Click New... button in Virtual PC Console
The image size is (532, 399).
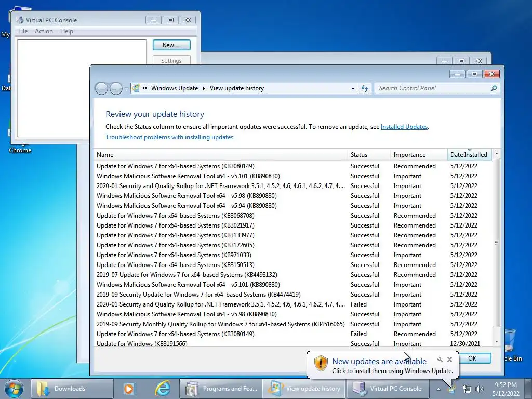tap(171, 45)
